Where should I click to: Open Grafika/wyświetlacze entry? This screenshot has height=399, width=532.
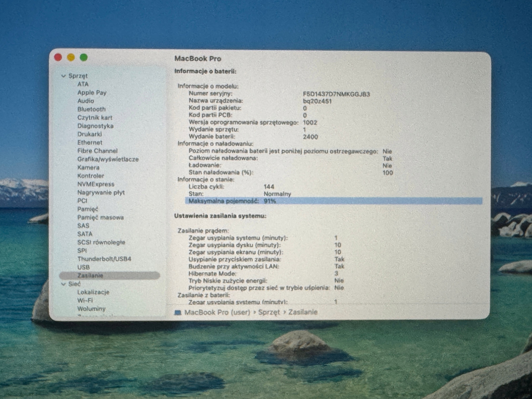tap(108, 159)
